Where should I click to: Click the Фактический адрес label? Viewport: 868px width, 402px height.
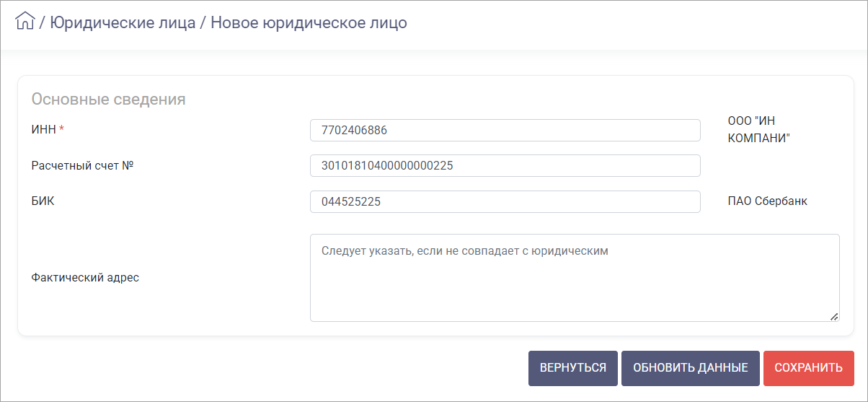(x=85, y=278)
